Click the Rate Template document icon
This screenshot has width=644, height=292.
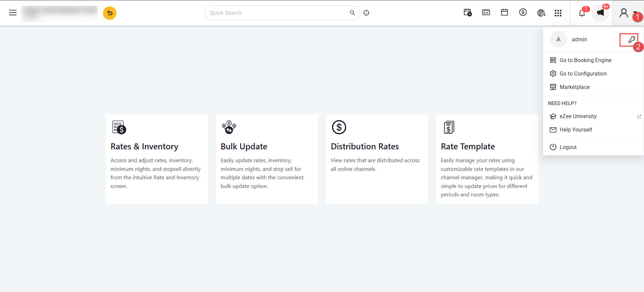click(449, 127)
